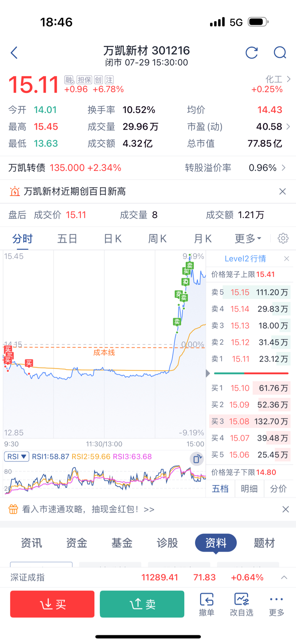Image resolution: width=296 pixels, height=644 pixels.
Task: Dismiss the 百日新高 notice
Action: pos(283,191)
